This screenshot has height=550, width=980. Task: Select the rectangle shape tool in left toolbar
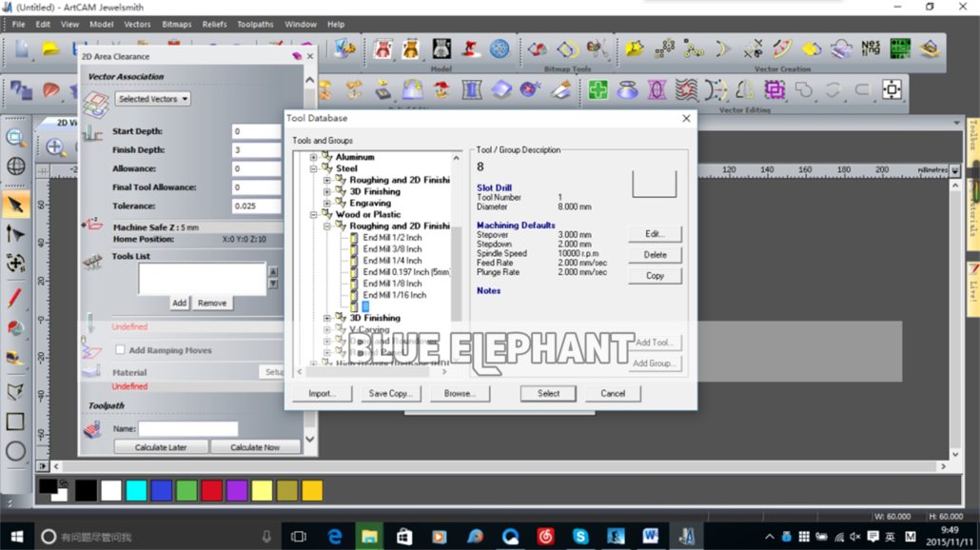[15, 422]
